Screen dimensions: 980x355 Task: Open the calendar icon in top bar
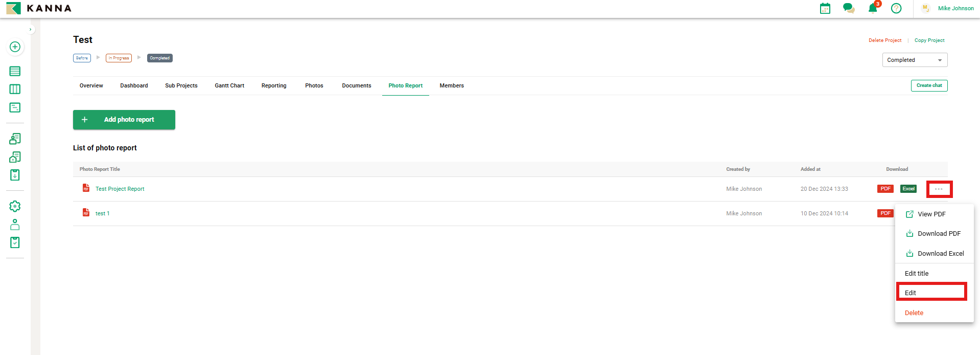click(825, 8)
